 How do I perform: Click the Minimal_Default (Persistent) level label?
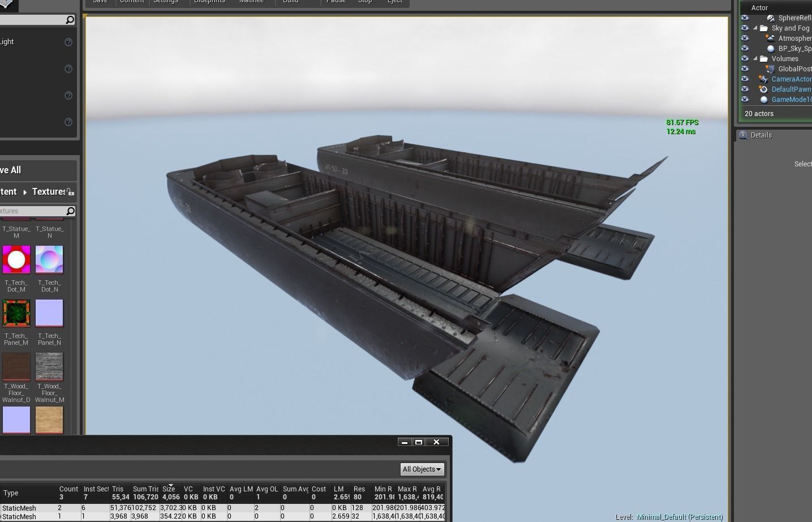pos(680,517)
